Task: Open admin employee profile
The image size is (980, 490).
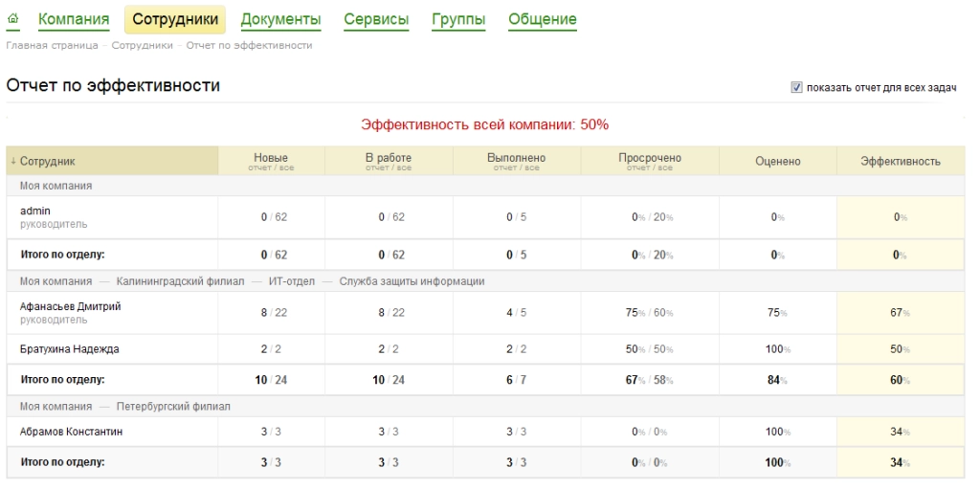Action: click(x=34, y=211)
